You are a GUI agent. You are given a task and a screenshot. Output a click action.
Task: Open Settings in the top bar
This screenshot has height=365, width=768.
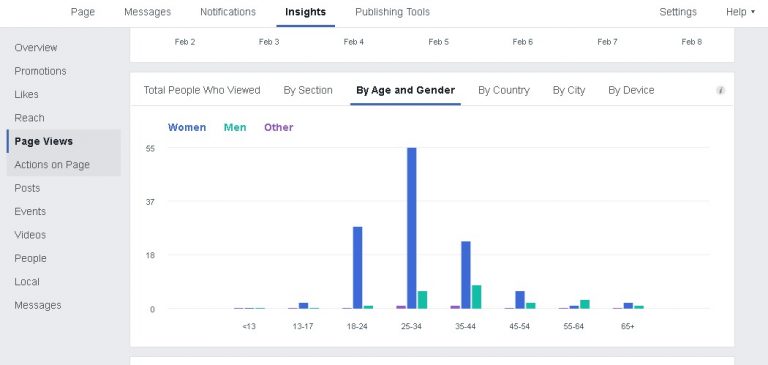coord(678,12)
